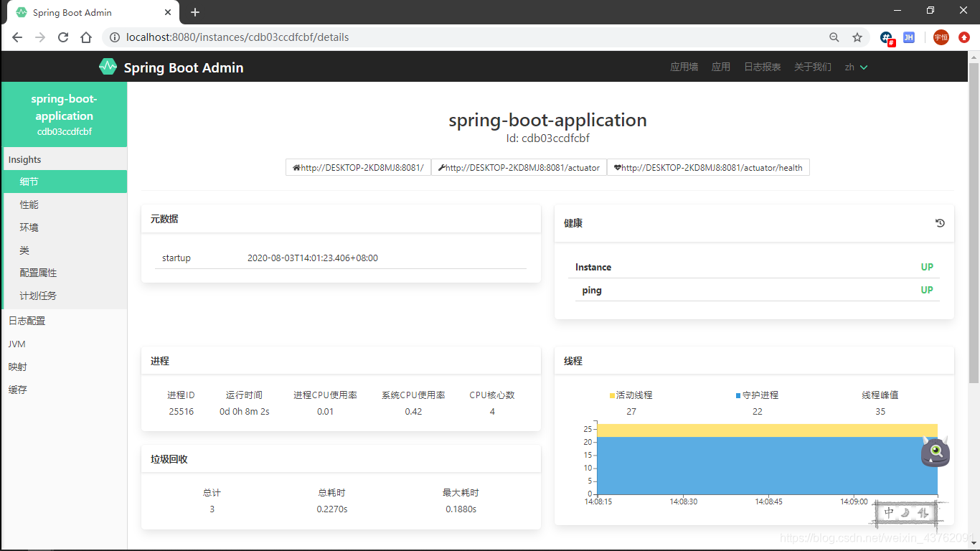
Task: Go to the browser home page icon
Action: 86,37
